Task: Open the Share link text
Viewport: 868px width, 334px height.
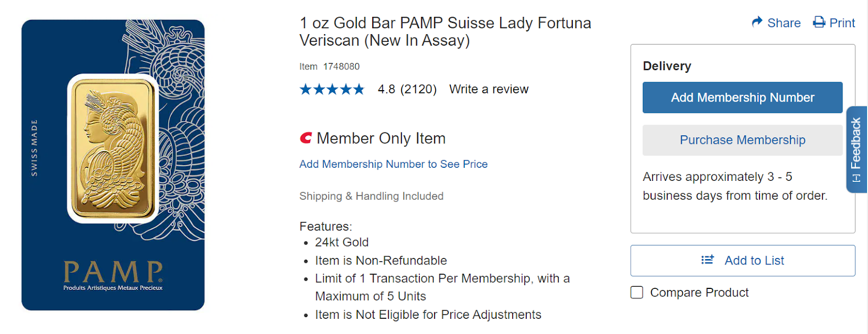Action: click(784, 23)
